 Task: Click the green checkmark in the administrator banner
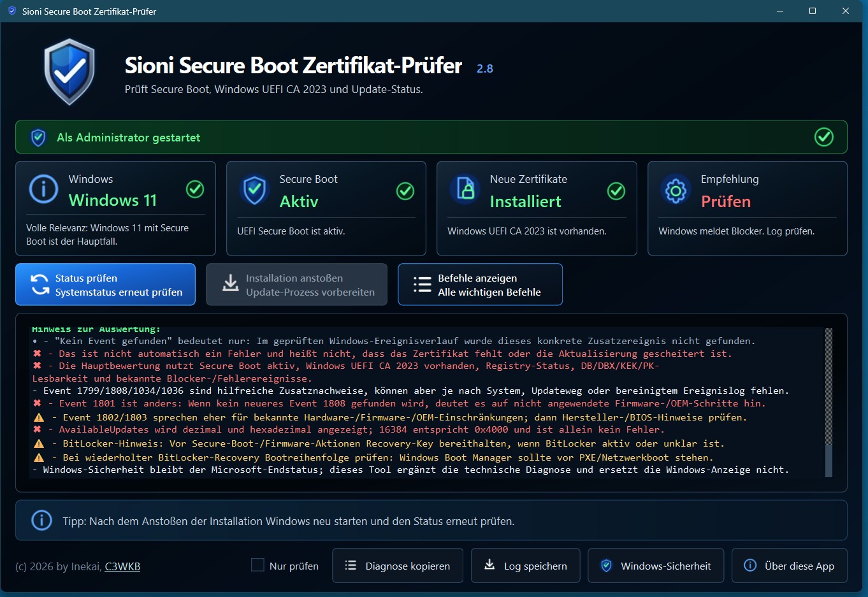click(x=824, y=137)
